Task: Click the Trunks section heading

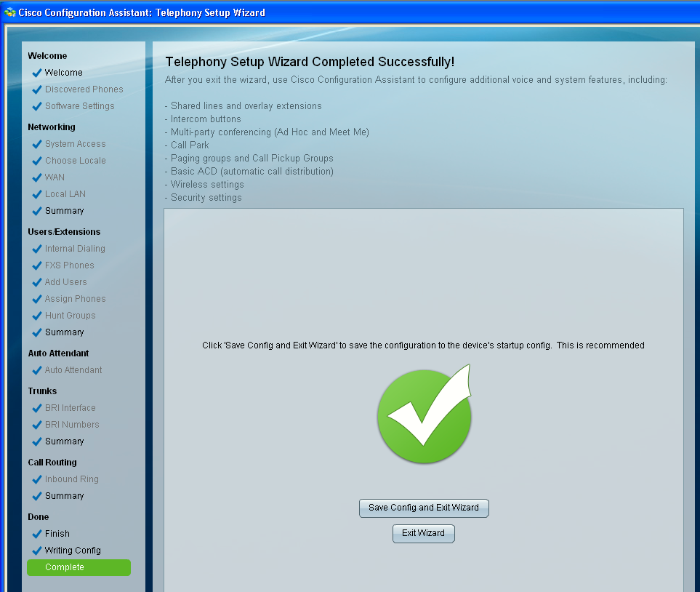Action: click(42, 391)
